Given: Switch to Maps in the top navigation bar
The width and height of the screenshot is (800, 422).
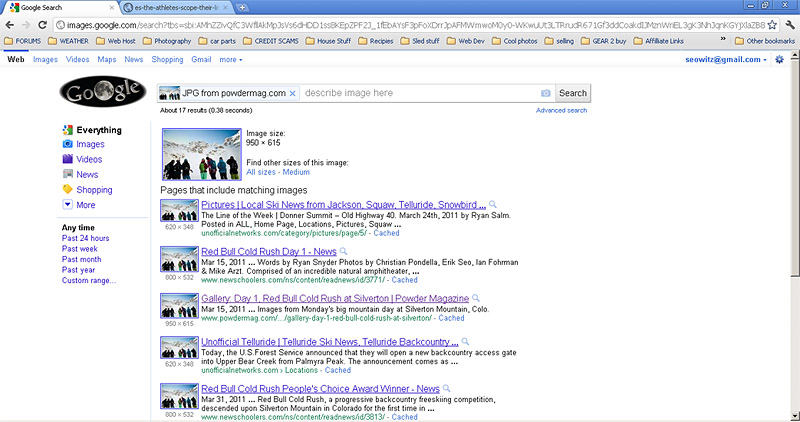Looking at the screenshot, I should (104, 60).
